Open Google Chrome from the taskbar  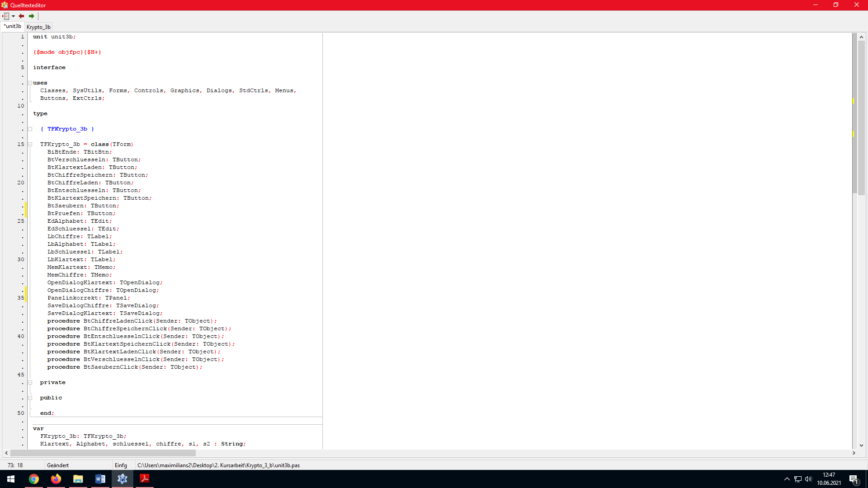(34, 479)
